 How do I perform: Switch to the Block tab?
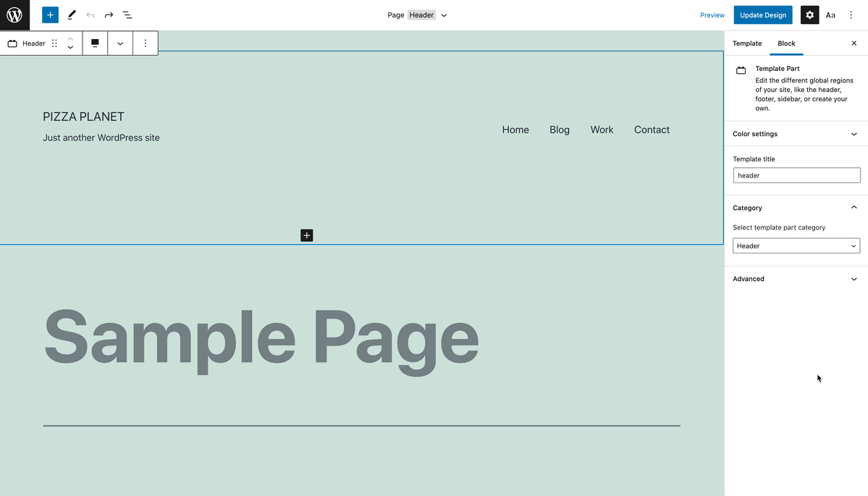(786, 43)
